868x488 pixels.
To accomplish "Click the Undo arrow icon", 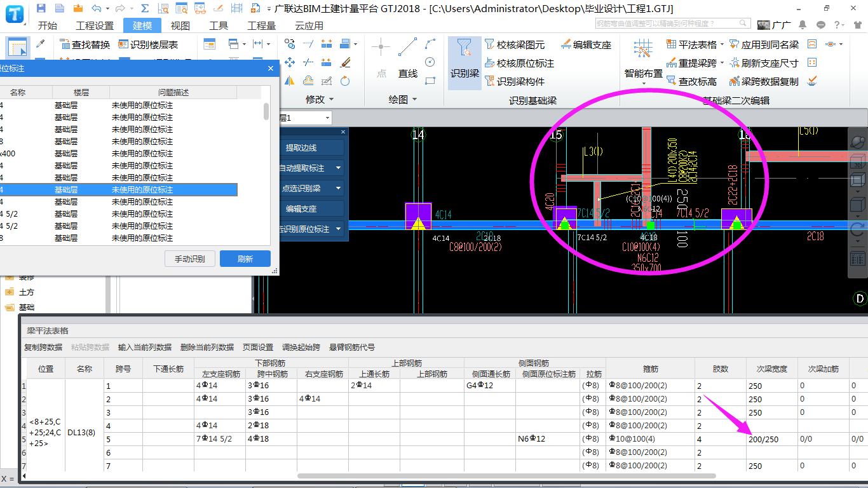I will 96,8.
